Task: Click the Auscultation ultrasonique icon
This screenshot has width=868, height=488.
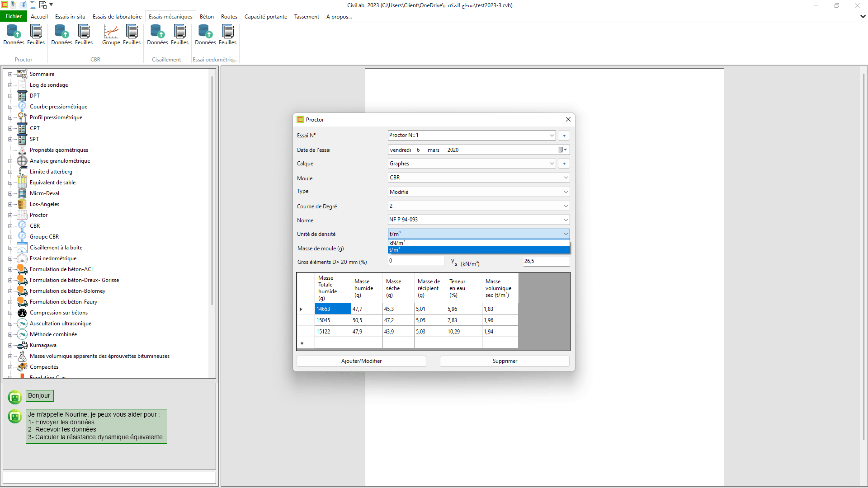Action: click(22, 324)
